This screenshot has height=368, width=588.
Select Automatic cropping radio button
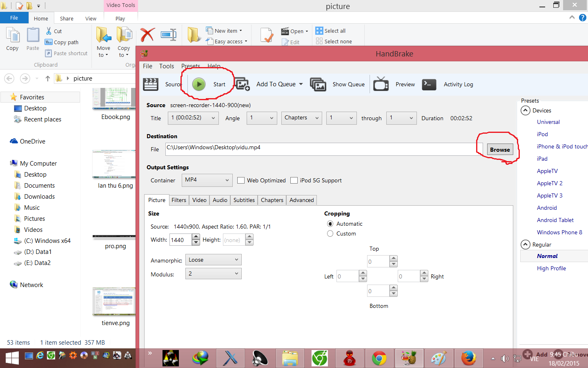coord(330,224)
